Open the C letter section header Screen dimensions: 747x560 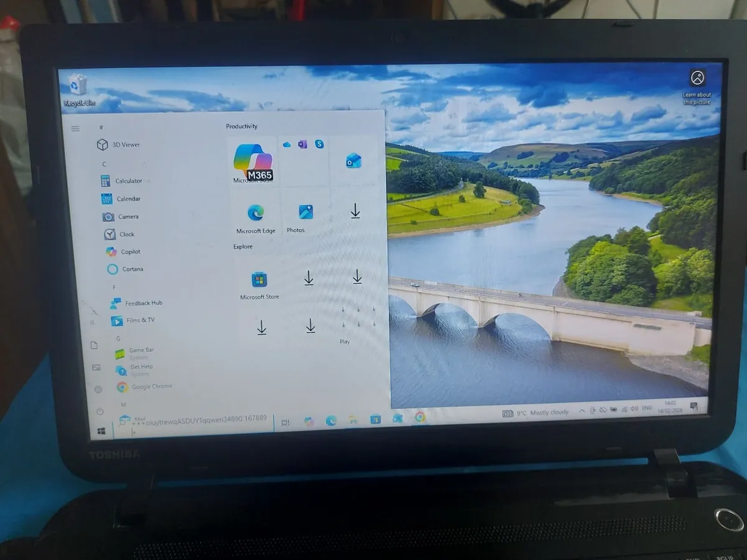pos(103,163)
